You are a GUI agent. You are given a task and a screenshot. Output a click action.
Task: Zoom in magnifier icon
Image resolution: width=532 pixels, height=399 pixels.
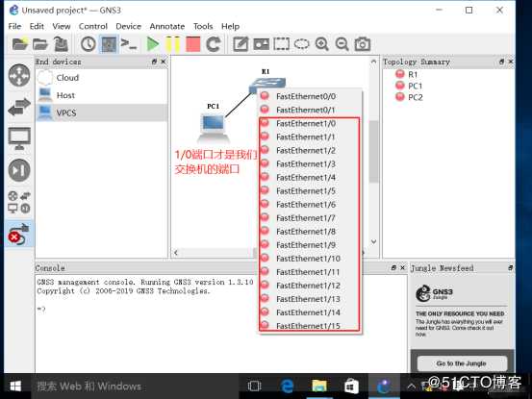[x=321, y=44]
